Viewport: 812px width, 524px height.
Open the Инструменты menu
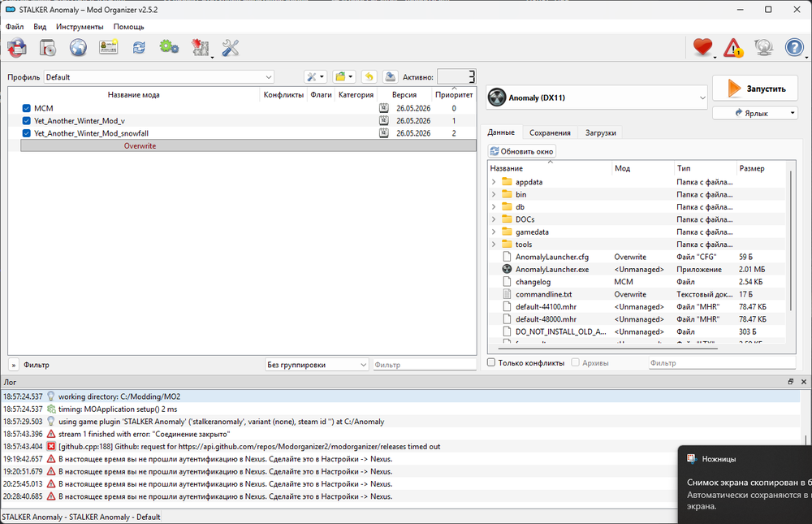tap(80, 27)
